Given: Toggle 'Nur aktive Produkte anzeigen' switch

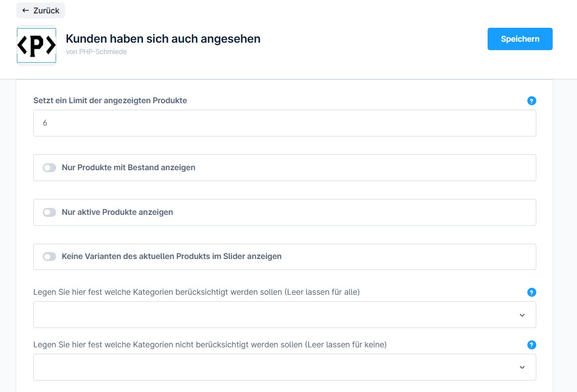Looking at the screenshot, I should (49, 212).
